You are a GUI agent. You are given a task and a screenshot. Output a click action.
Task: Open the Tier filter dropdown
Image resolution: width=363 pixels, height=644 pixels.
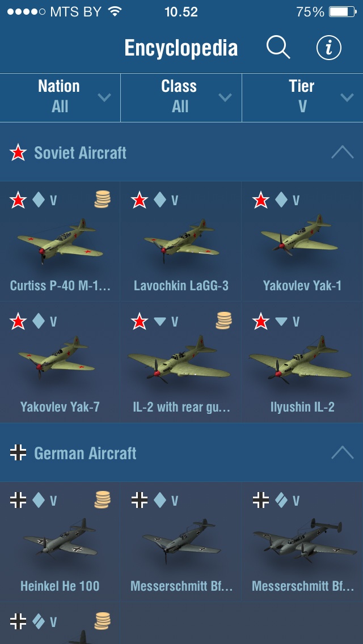pos(302,98)
